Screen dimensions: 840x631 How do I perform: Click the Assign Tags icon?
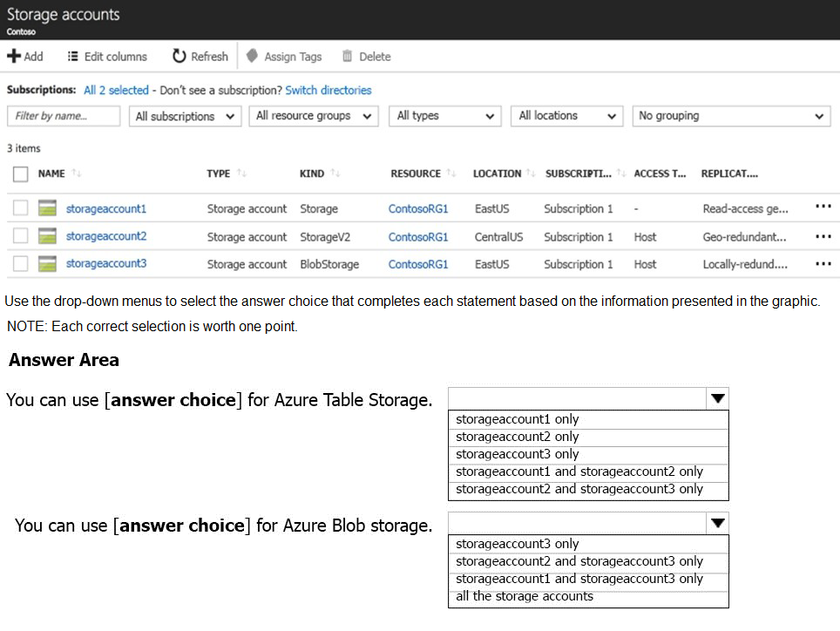253,57
